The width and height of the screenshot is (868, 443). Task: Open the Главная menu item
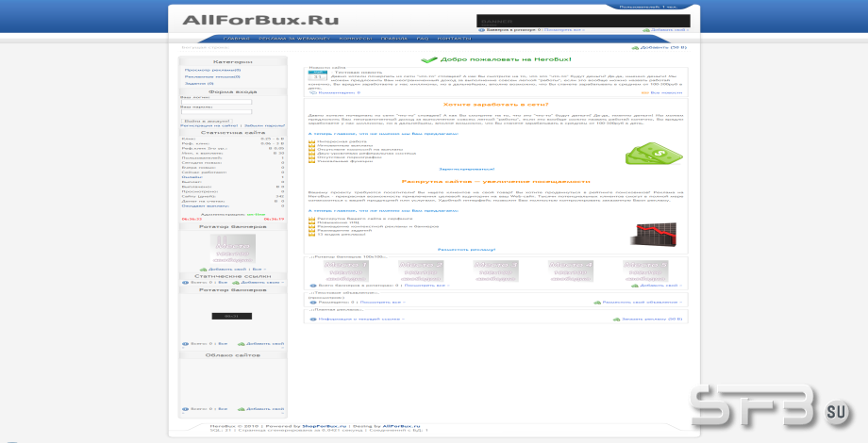pyautogui.click(x=237, y=39)
